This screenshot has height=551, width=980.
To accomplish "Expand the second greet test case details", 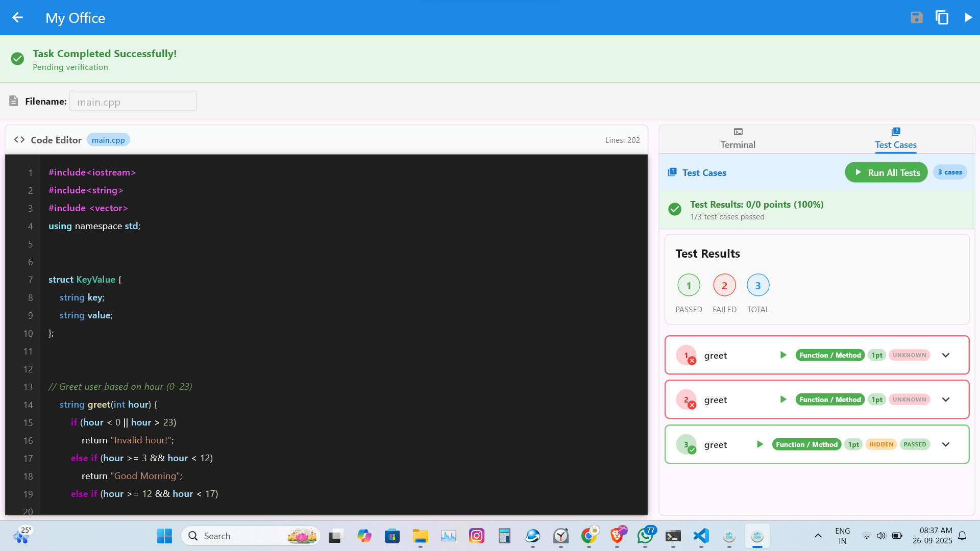I will (945, 399).
